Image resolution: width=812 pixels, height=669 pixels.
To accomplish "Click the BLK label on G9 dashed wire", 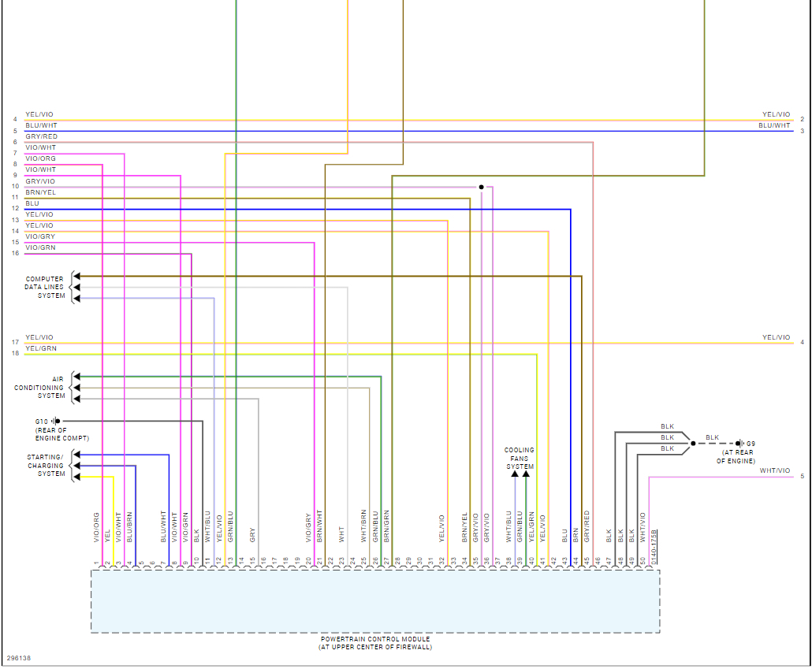I will coord(712,437).
